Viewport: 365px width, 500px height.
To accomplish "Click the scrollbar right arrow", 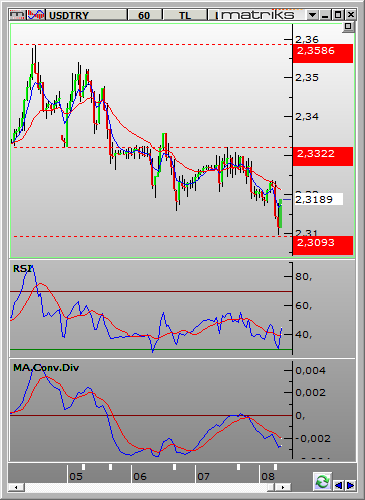I will tap(283, 487).
